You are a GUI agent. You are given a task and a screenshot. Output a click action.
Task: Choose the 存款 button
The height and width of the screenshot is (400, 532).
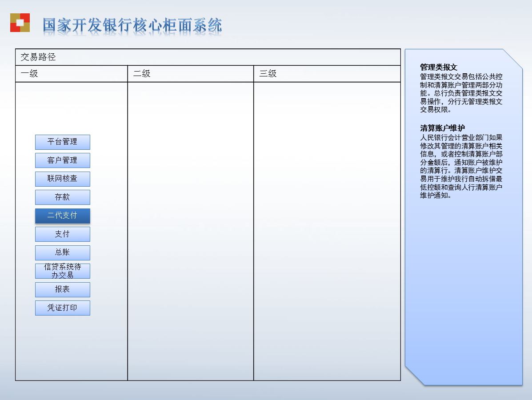pyautogui.click(x=62, y=197)
